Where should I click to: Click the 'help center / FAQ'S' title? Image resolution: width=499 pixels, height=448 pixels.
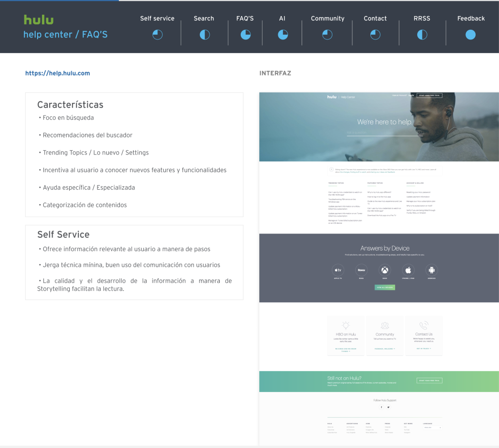(x=65, y=35)
